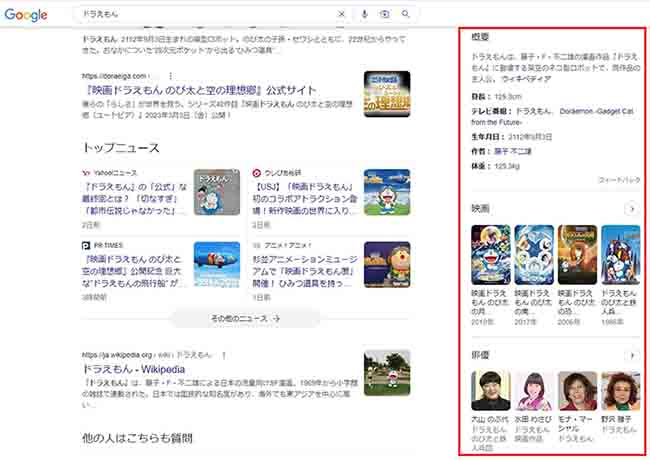Open the USJ 映画ドラえもん collaboration article
The width and height of the screenshot is (650, 460).
click(x=305, y=199)
